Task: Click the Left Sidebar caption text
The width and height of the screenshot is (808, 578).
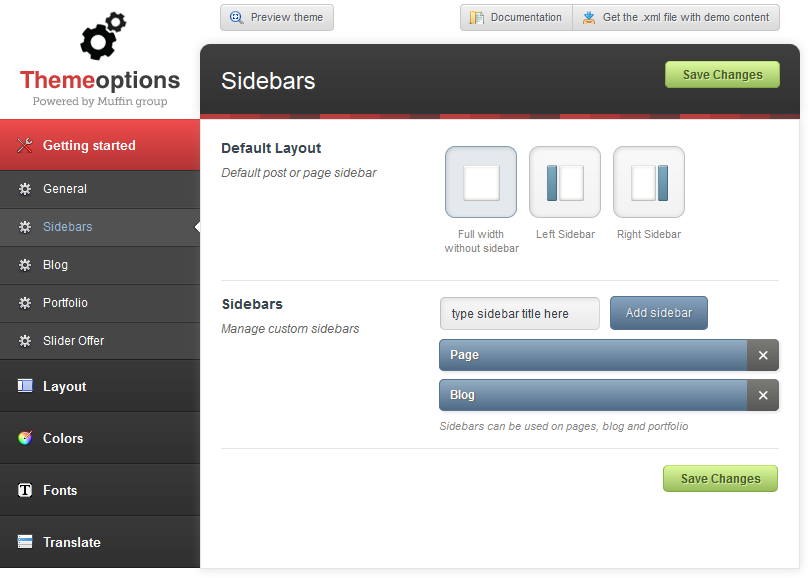Action: 565,234
